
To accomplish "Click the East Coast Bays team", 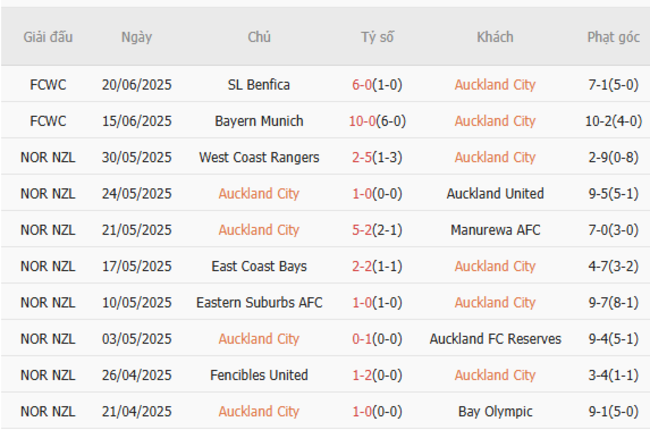I will pos(259,266).
